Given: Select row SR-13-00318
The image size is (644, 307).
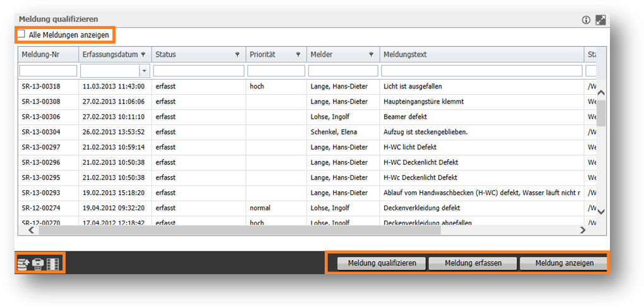Looking at the screenshot, I should point(307,87).
